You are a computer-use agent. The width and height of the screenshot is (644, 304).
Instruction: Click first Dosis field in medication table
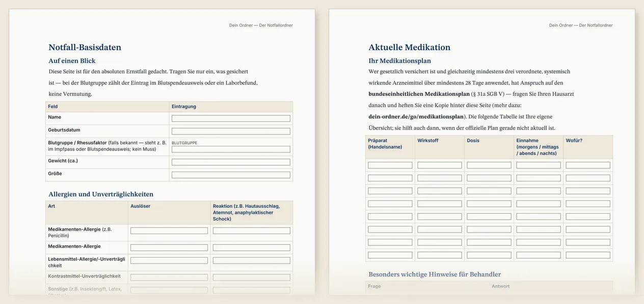click(489, 165)
